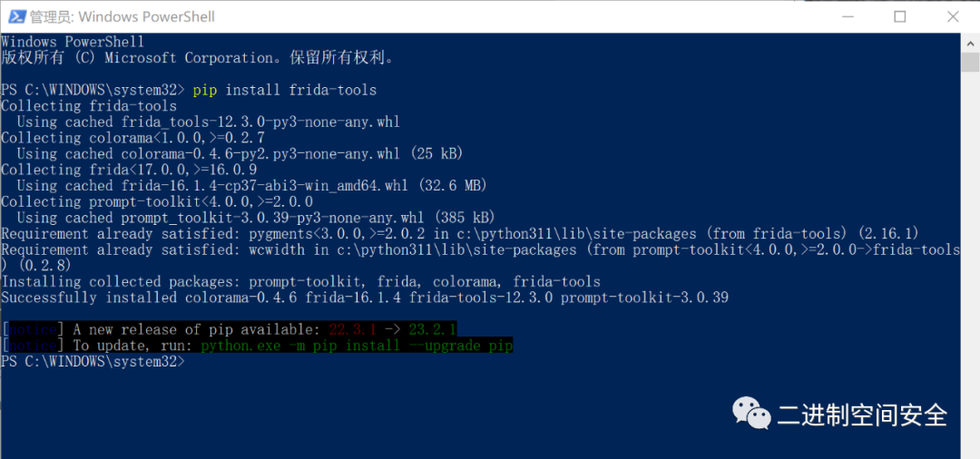Click the Microsoft Corporation copyright line
The image size is (980, 459).
point(198,58)
